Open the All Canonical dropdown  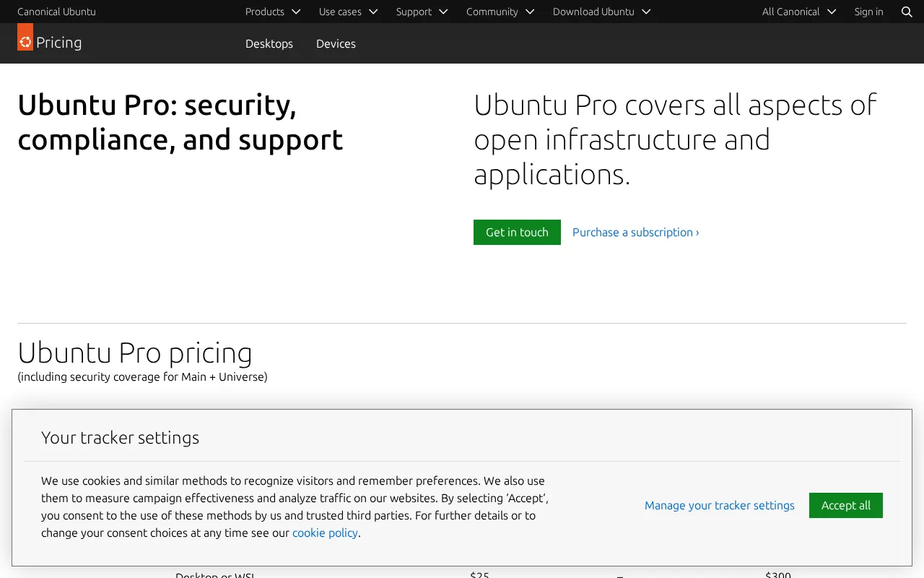click(x=799, y=12)
